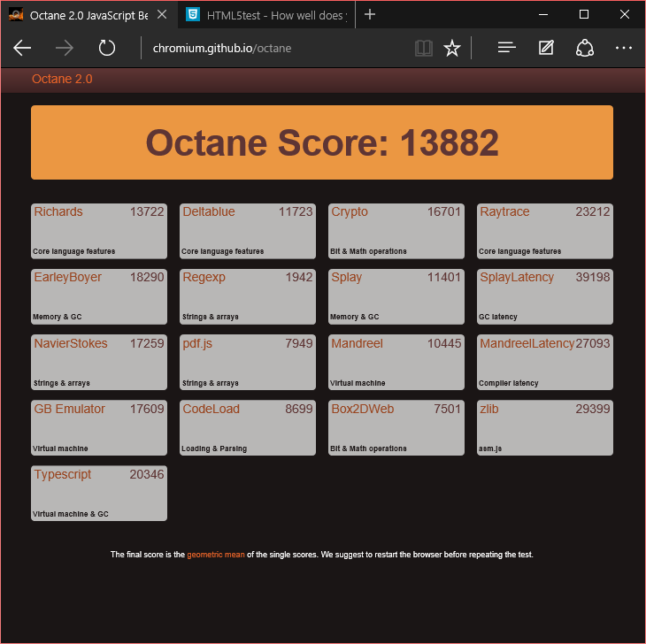Open a new tab with plus button
The width and height of the screenshot is (646, 644).
pyautogui.click(x=370, y=15)
